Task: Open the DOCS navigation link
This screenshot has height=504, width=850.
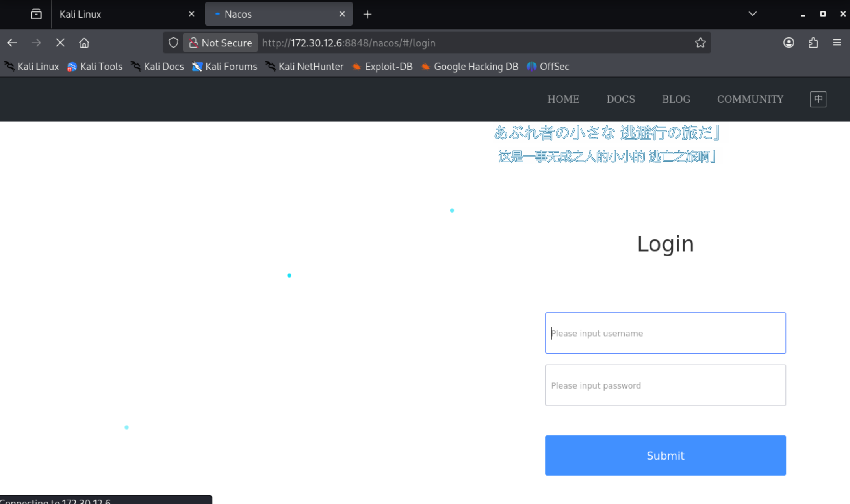Action: 620,99
